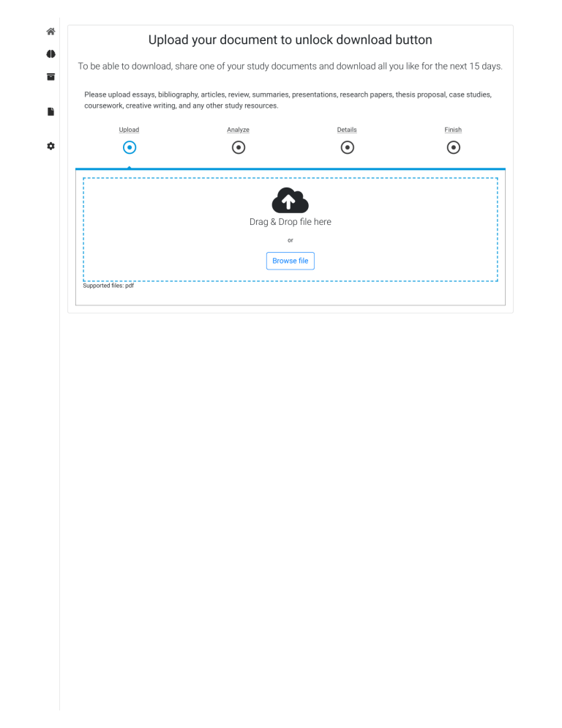Open settings via the gear icon
This screenshot has width=562, height=728.
pyautogui.click(x=50, y=146)
